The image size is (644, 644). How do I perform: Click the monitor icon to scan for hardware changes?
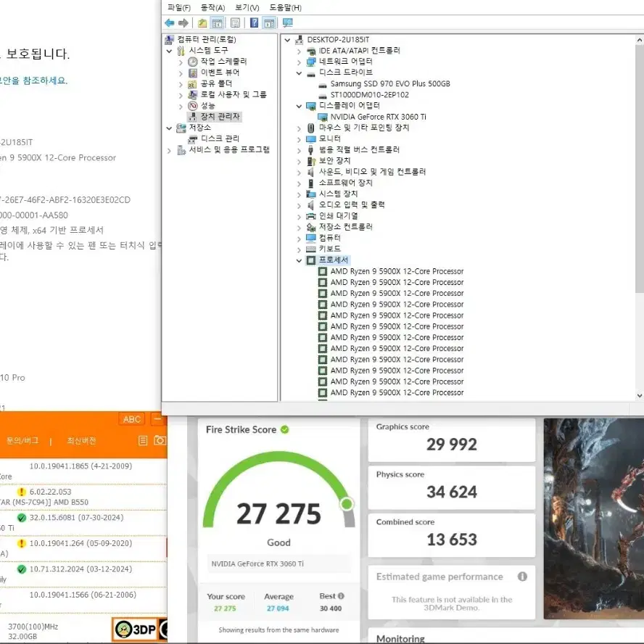(287, 23)
